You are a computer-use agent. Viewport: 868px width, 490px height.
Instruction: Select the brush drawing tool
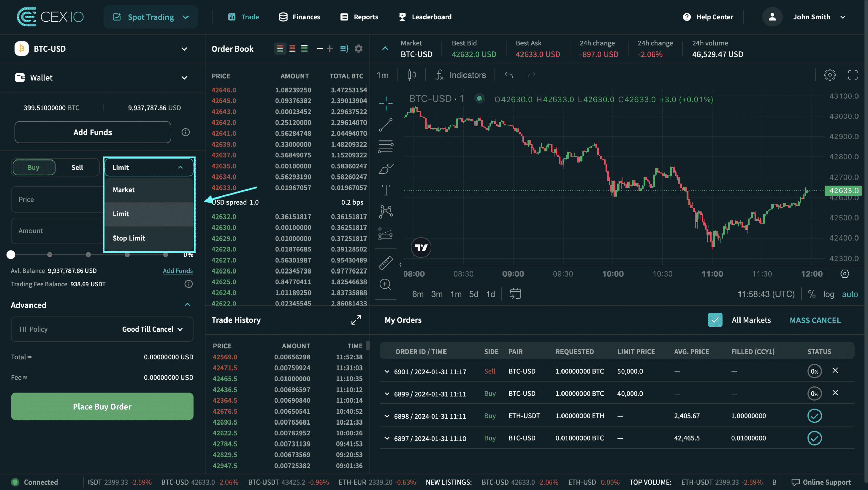386,168
